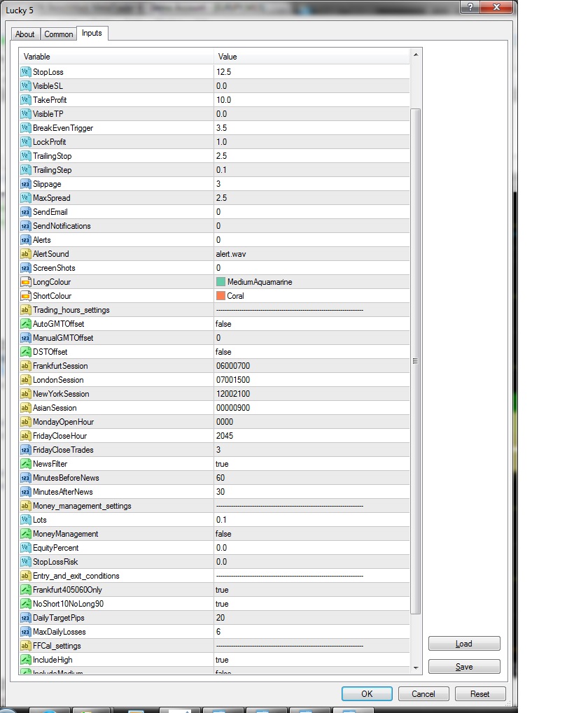588x713 pixels.
Task: Click the dialog Help question-mark button
Action: [470, 7]
